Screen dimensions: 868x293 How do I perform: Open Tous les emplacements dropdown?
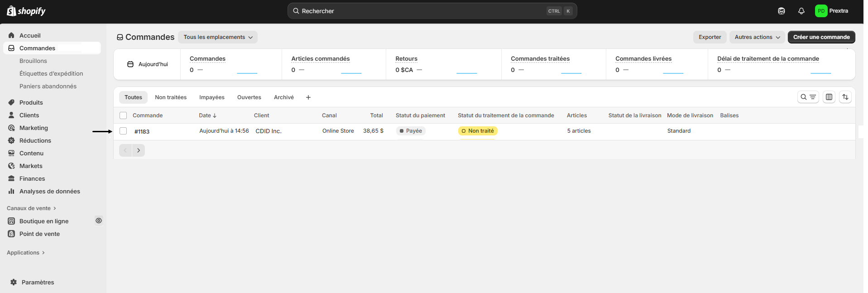click(x=218, y=37)
